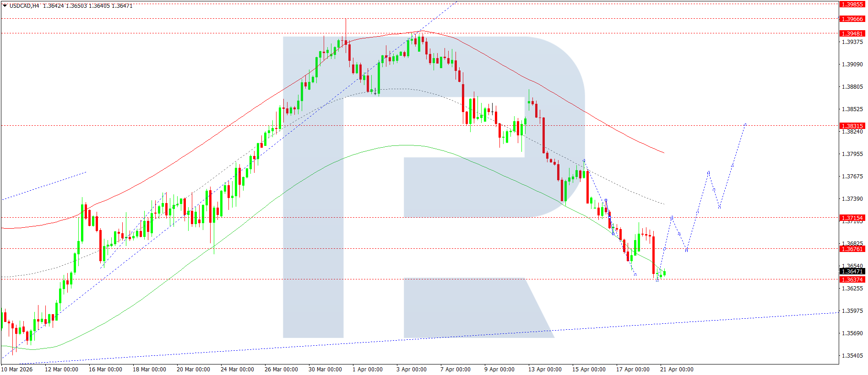Image resolution: width=868 pixels, height=375 pixels.
Task: Select the 1.35690 price scale value
Action: (x=852, y=333)
